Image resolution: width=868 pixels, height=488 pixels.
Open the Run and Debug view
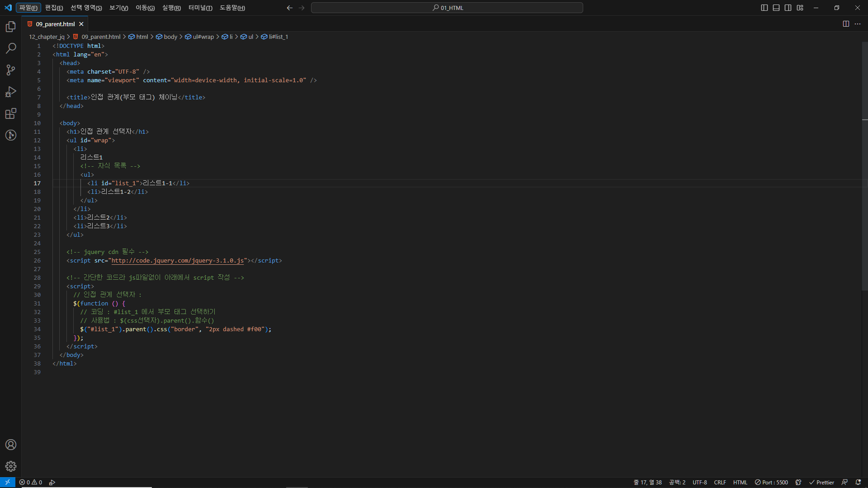[x=11, y=92]
